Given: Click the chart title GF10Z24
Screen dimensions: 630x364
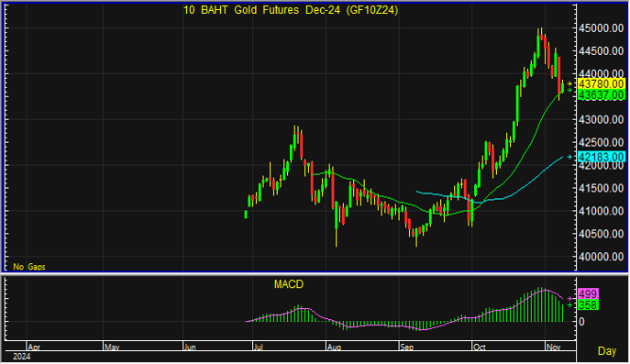Looking at the screenshot, I should pyautogui.click(x=291, y=10).
